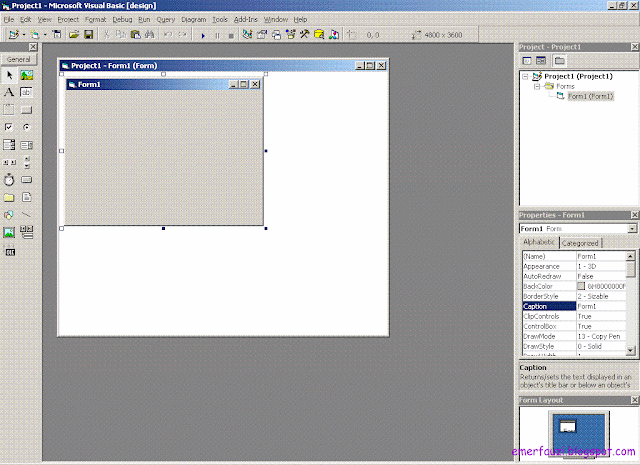Image resolution: width=640 pixels, height=465 pixels.
Task: Select the FileListBox control in the toolbox
Action: 27,197
